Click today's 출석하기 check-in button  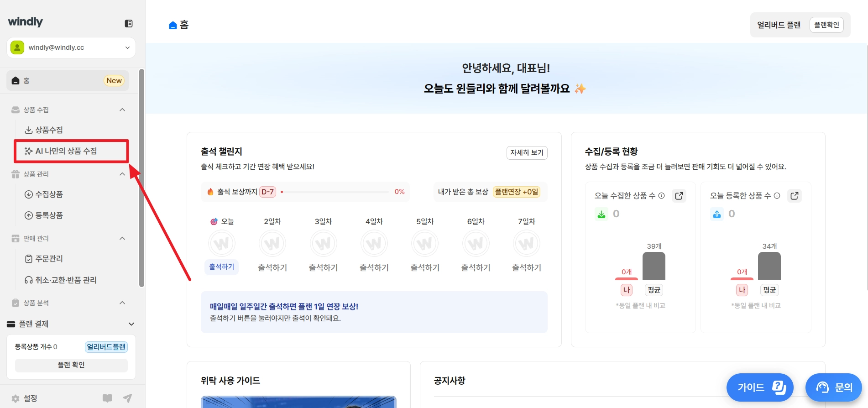[x=222, y=267]
